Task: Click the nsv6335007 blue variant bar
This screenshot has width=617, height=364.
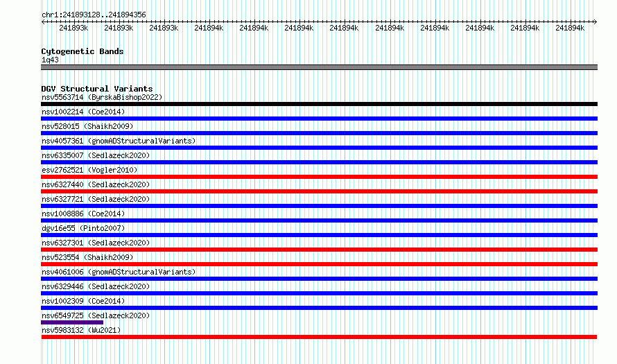Action: 319,162
